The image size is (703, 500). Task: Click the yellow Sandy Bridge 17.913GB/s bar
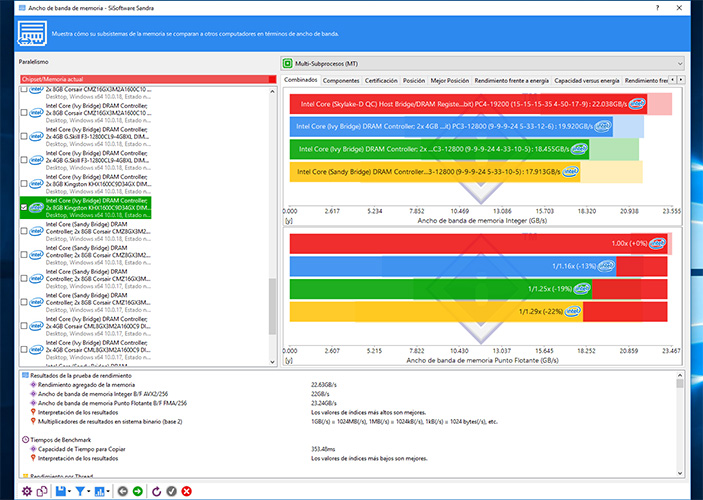pos(435,172)
